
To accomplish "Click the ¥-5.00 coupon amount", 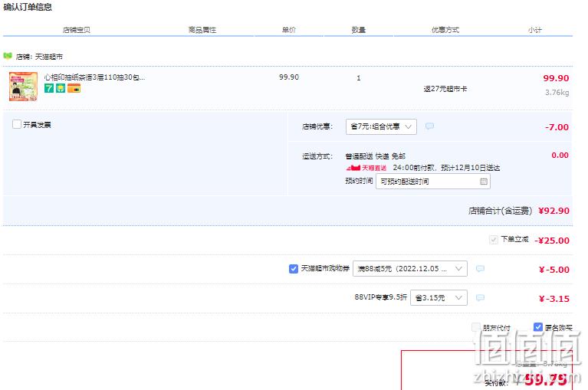I will pos(554,270).
